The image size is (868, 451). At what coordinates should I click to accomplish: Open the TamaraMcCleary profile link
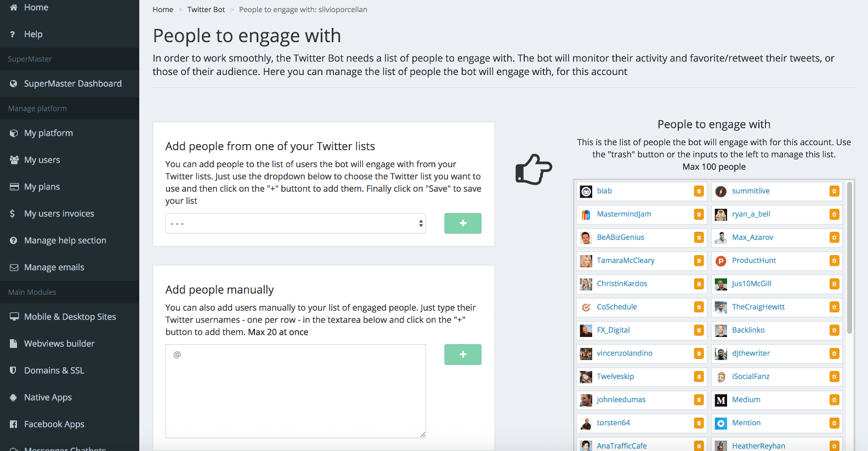tap(626, 261)
